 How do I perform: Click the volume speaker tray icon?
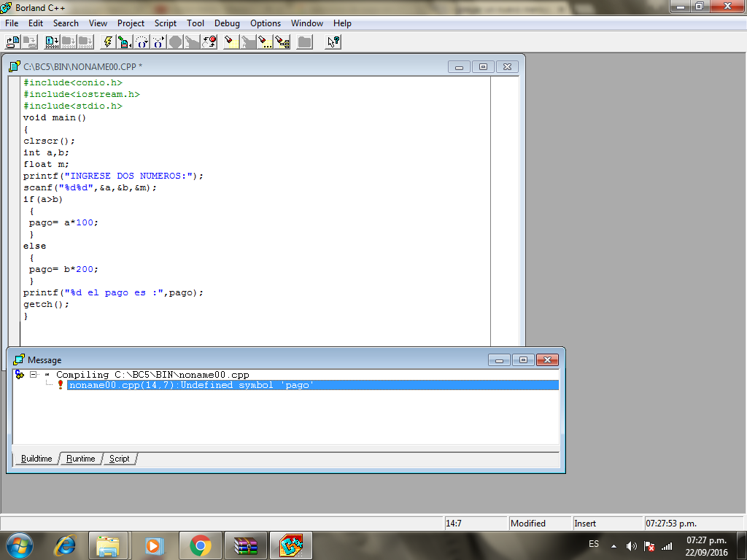(x=632, y=546)
